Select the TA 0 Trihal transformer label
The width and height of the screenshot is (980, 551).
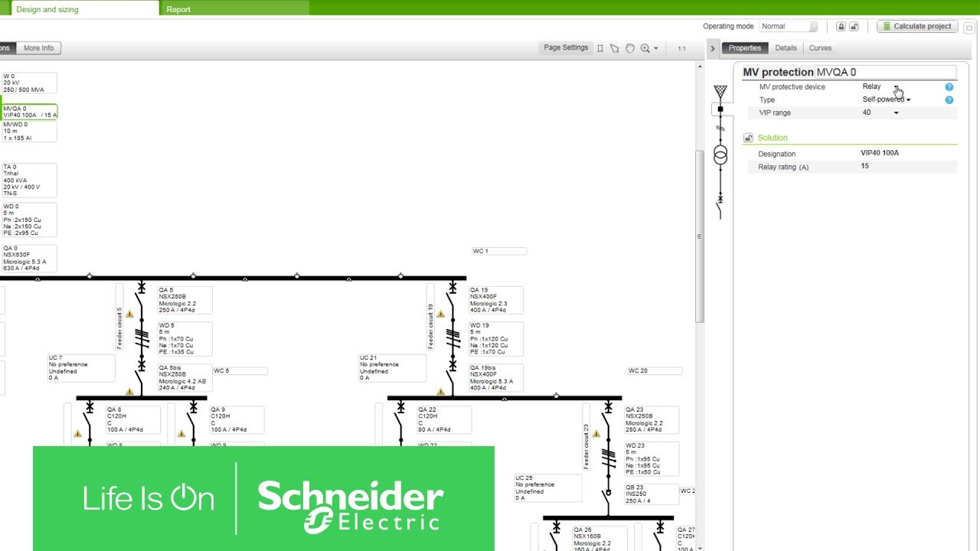click(29, 180)
